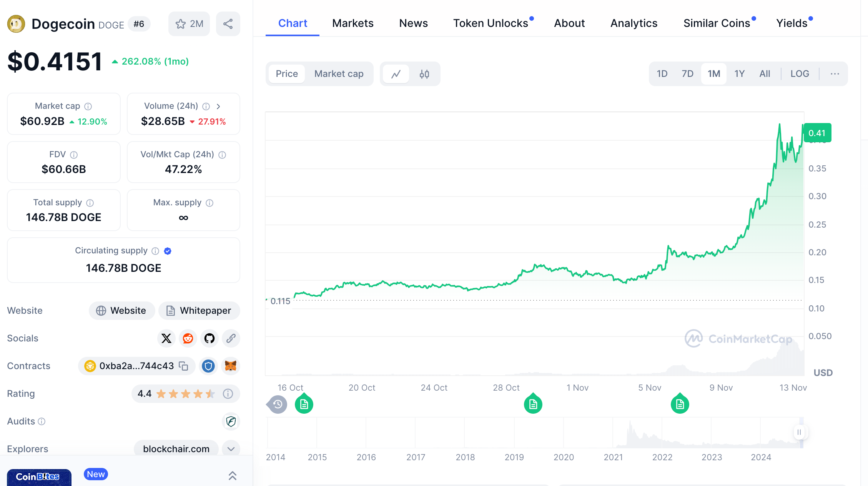Click the verified circulating supply badge
The image size is (868, 486).
pyautogui.click(x=168, y=251)
